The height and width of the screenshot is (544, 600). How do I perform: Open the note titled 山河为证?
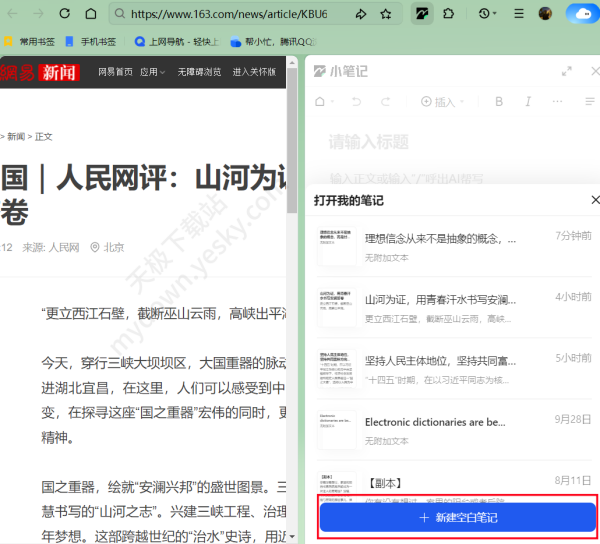click(x=440, y=299)
